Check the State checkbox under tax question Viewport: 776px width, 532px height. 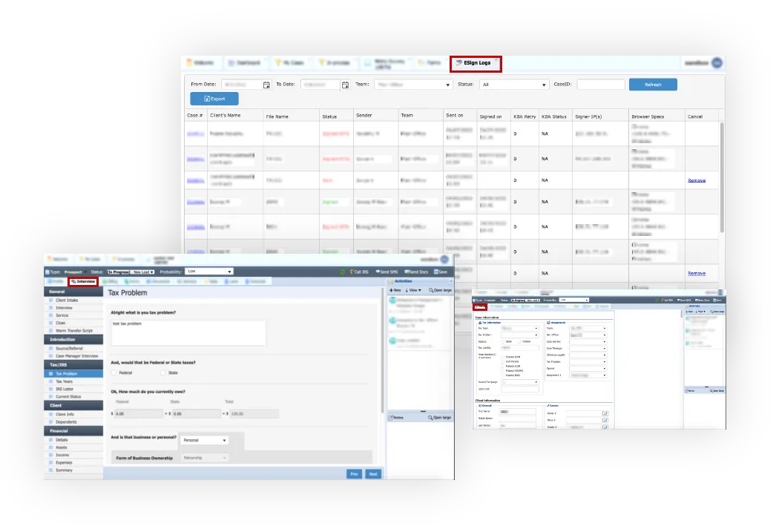click(x=162, y=372)
